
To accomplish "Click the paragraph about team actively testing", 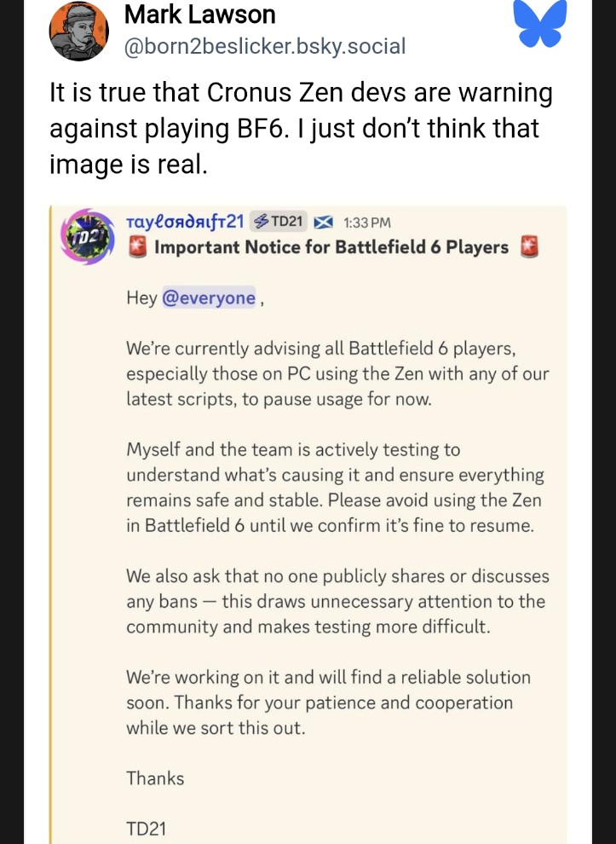I will coord(335,487).
